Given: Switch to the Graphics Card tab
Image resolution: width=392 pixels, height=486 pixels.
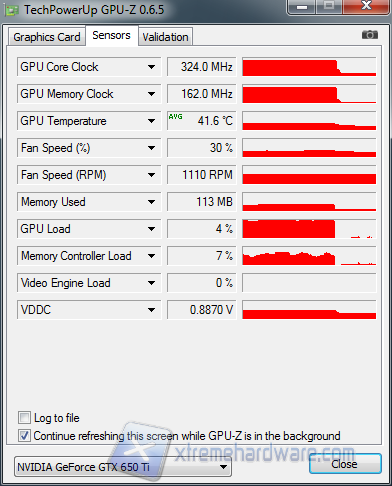Looking at the screenshot, I should click(x=47, y=37).
